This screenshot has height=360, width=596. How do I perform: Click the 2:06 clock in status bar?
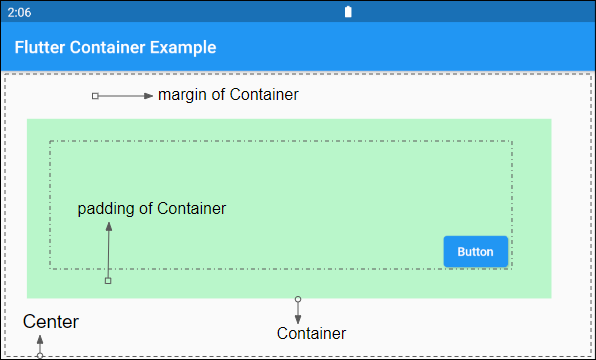(19, 13)
